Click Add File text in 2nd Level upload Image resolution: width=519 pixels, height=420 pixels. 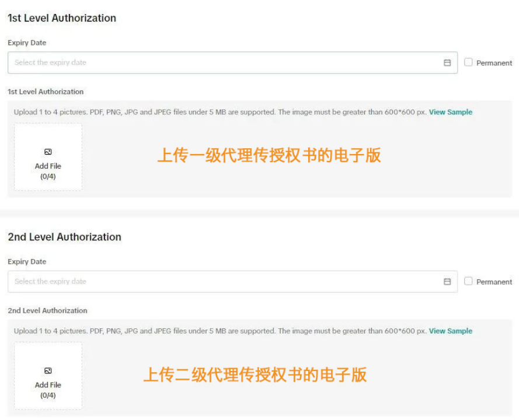tap(48, 385)
